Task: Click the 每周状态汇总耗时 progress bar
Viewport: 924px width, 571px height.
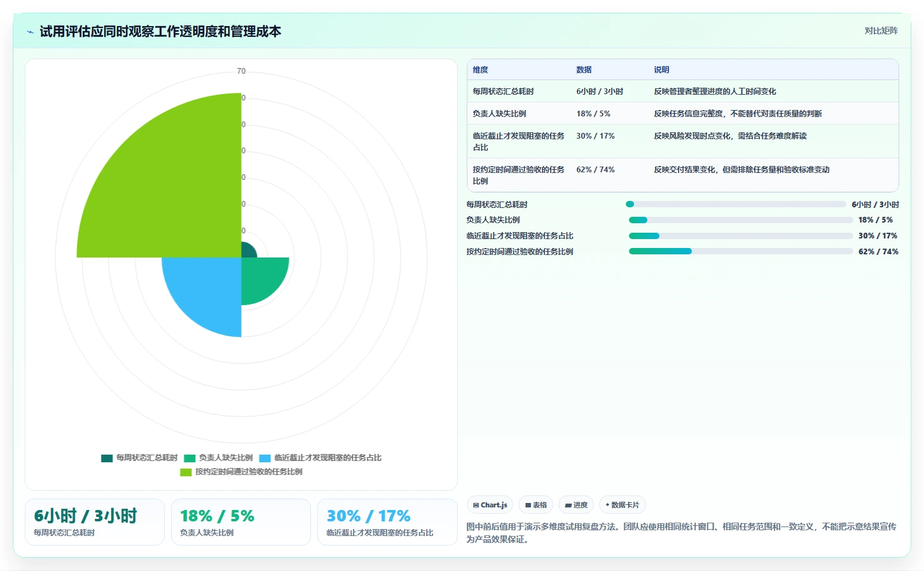Action: [736, 204]
